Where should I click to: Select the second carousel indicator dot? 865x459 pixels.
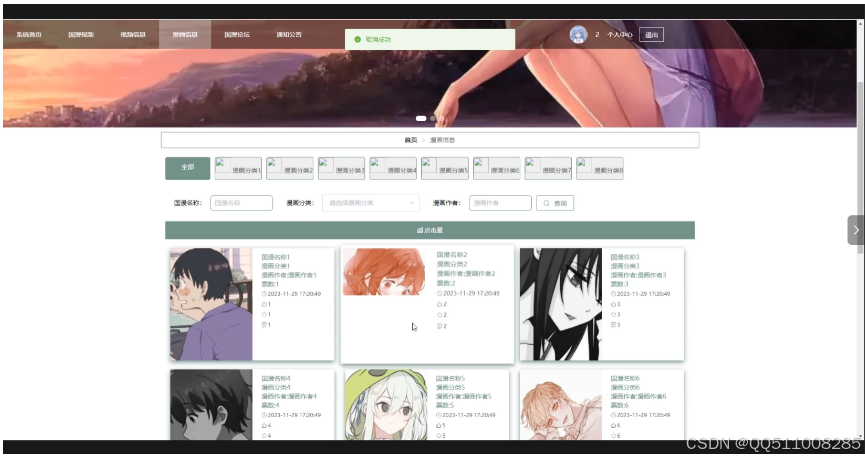(433, 119)
